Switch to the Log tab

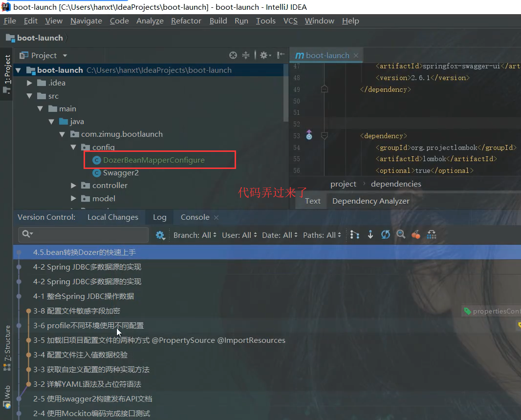(x=159, y=217)
